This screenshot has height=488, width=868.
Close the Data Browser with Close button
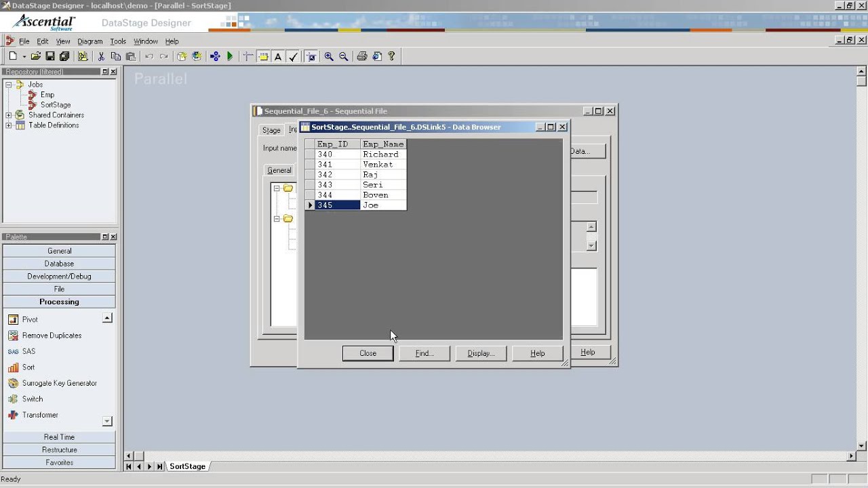(x=368, y=353)
